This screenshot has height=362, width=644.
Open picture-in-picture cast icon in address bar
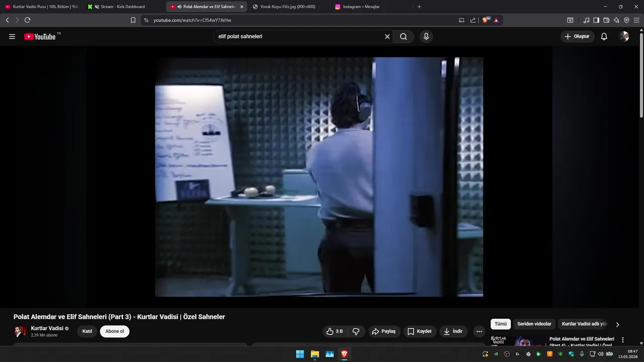pyautogui.click(x=461, y=20)
